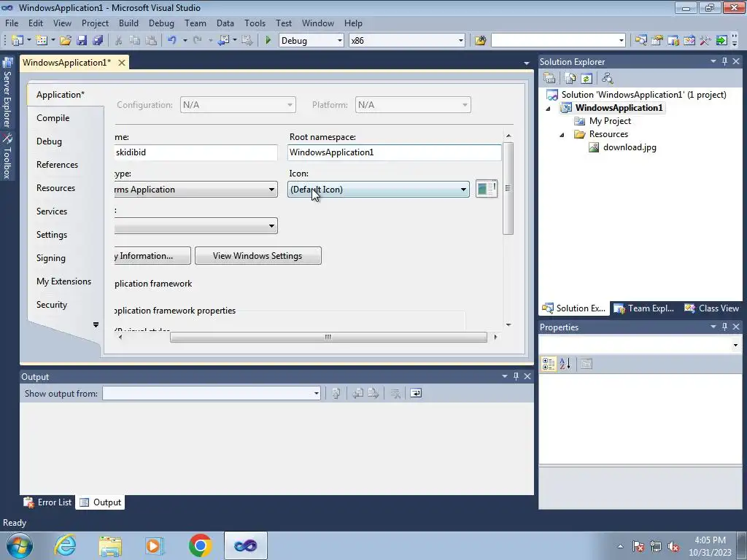Click the Save All toolbar icon
The image size is (747, 560).
[98, 41]
